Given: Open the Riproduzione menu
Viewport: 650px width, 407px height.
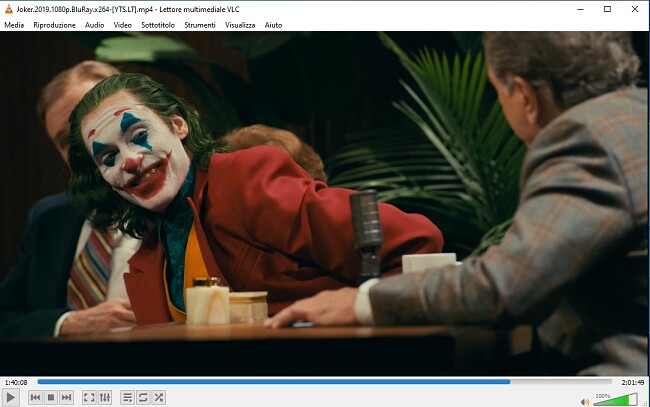Looking at the screenshot, I should 54,25.
